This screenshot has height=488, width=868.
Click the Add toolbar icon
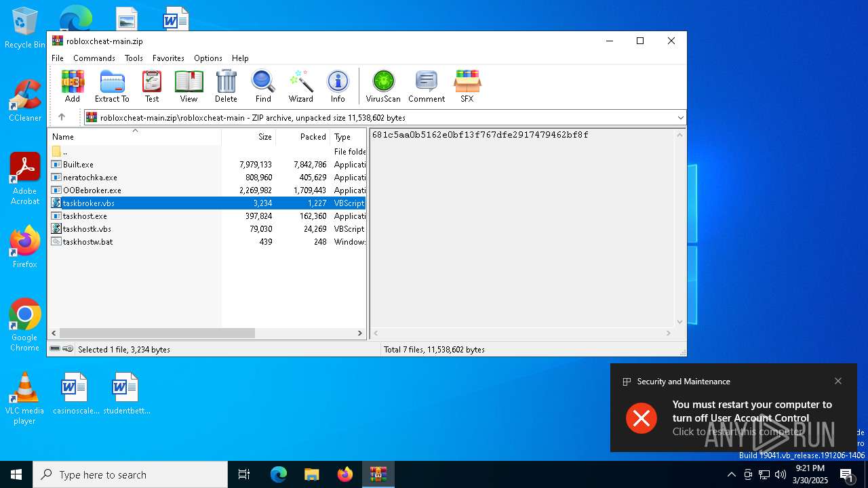tap(73, 86)
